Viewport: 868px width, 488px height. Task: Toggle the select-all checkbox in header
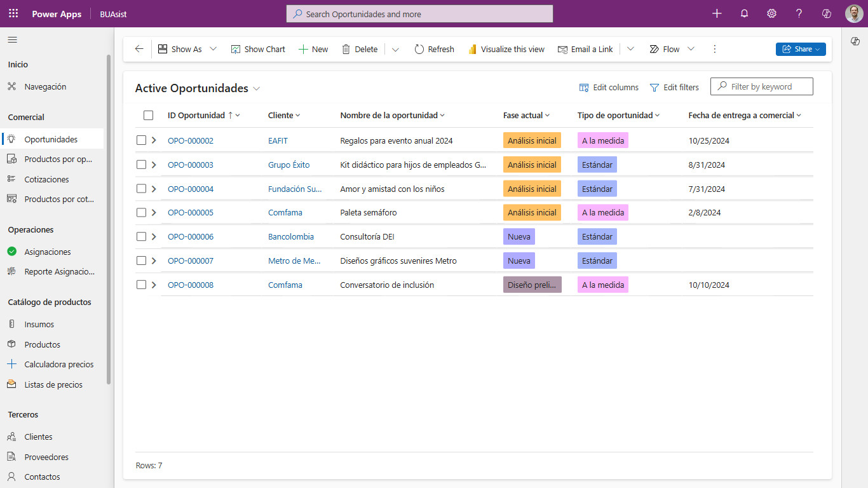click(x=148, y=115)
